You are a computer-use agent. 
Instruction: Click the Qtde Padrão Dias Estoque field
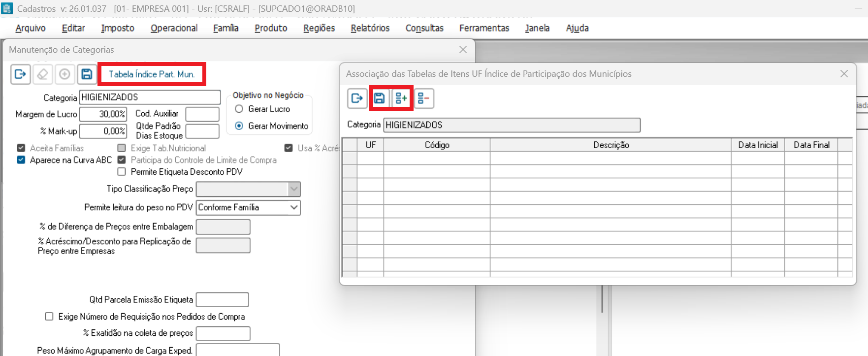click(x=202, y=131)
